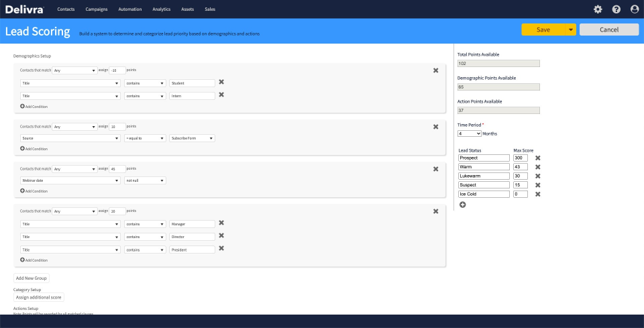The image size is (644, 328).
Task: Add Condition in the Source group
Action: pyautogui.click(x=34, y=149)
